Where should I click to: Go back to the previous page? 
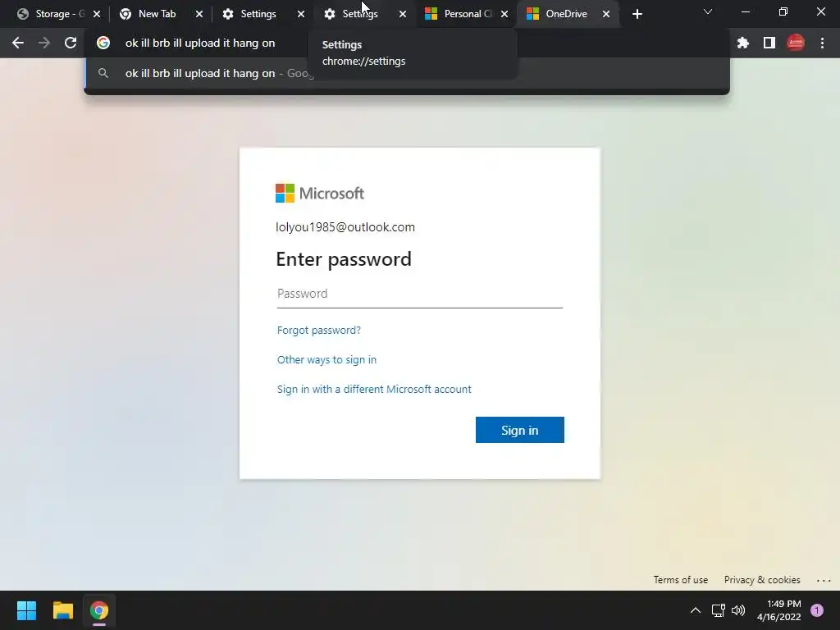click(x=18, y=43)
